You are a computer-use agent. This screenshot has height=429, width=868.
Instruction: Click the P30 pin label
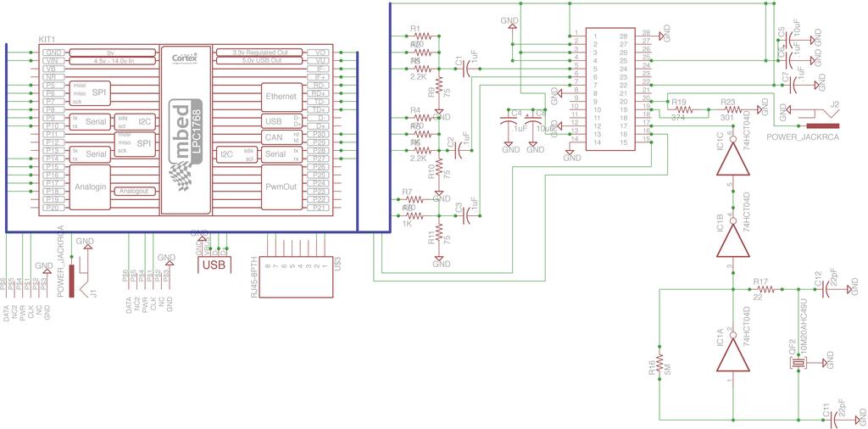pyautogui.click(x=320, y=134)
